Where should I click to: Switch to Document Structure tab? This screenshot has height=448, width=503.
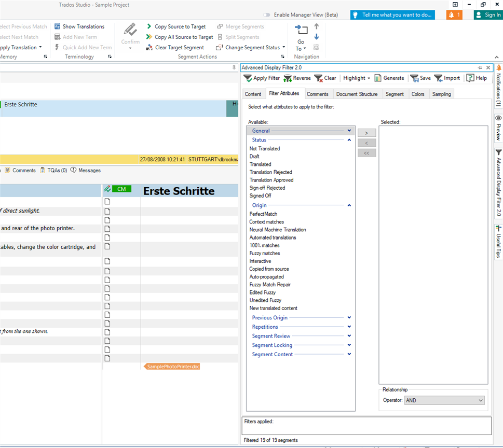[357, 94]
